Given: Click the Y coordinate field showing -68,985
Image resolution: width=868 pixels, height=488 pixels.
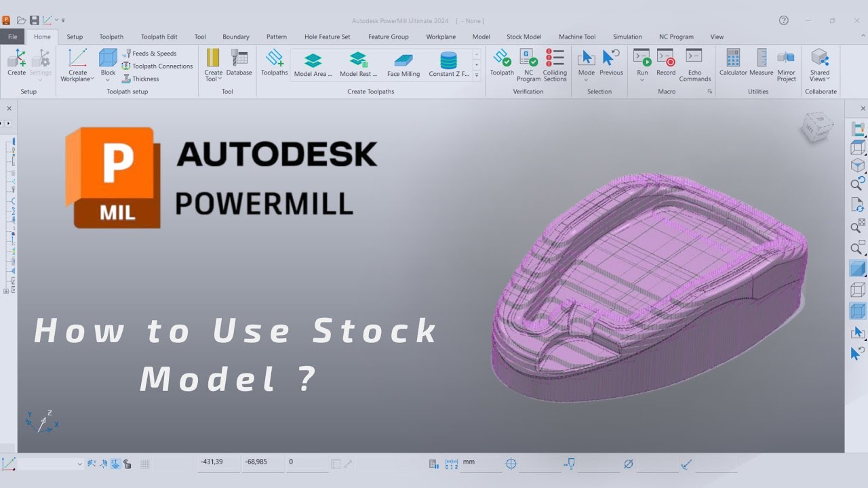Looking at the screenshot, I should (262, 464).
